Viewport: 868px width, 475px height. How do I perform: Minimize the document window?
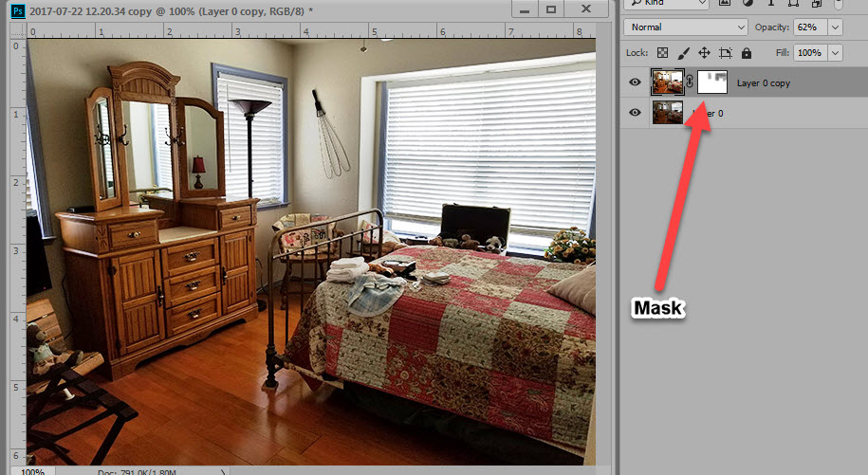coord(525,9)
